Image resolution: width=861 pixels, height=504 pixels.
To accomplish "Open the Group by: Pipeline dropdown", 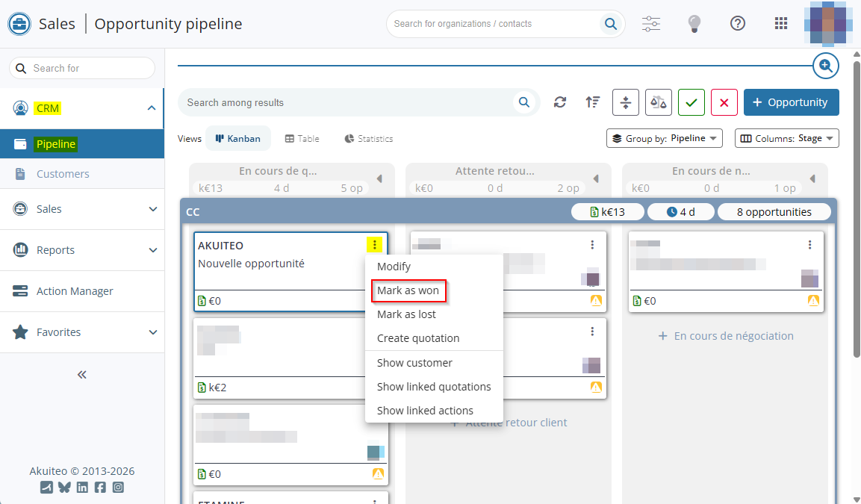I will 664,138.
